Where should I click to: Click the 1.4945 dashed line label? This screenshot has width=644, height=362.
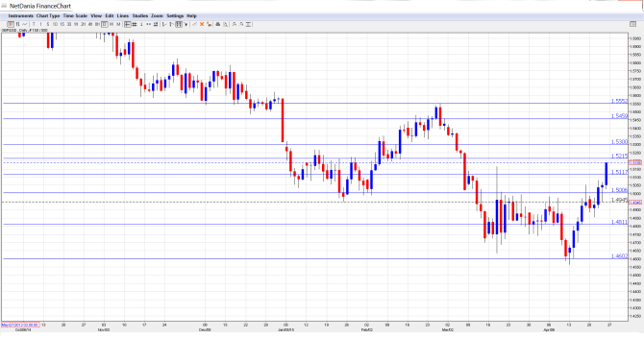click(619, 200)
